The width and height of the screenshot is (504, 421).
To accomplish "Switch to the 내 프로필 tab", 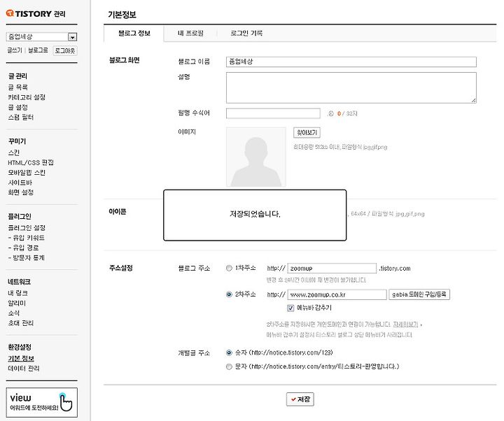I will tap(190, 33).
